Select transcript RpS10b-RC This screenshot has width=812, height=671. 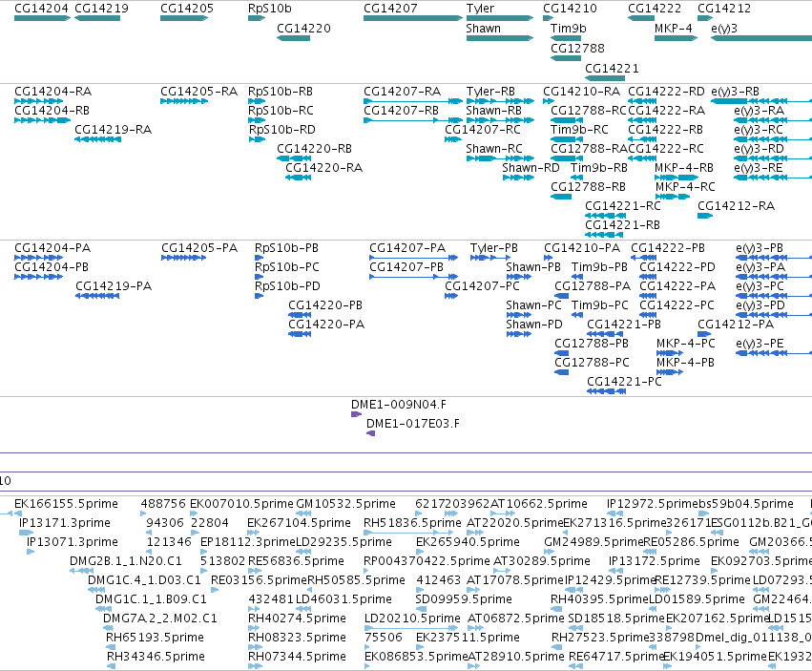[281, 111]
